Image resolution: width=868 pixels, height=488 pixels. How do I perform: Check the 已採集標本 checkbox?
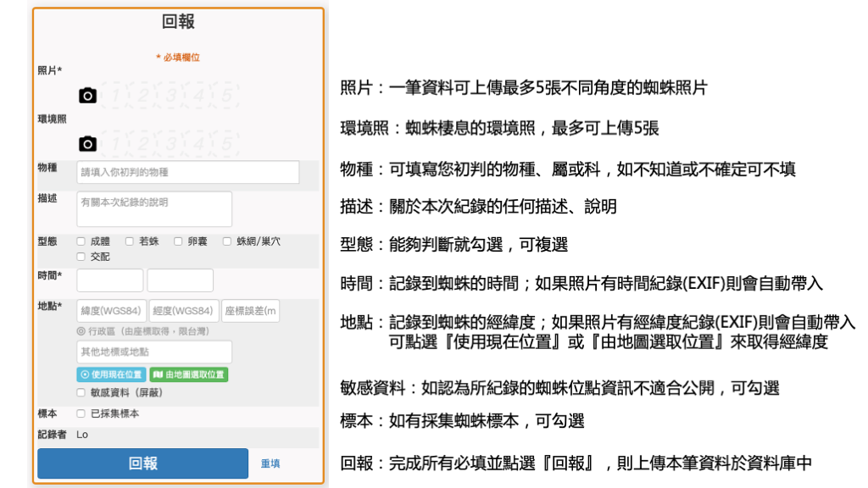coord(81,414)
